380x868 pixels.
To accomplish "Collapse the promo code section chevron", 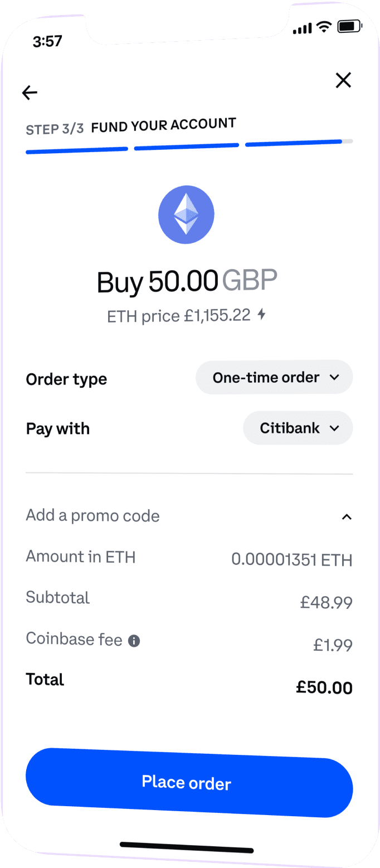I will [347, 517].
